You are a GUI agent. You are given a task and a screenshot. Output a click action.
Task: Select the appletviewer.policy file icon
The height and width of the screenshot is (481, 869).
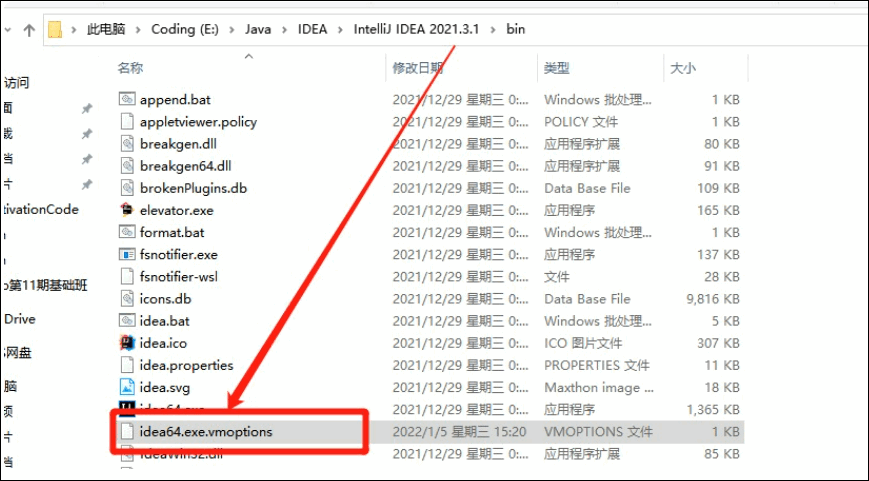click(127, 121)
